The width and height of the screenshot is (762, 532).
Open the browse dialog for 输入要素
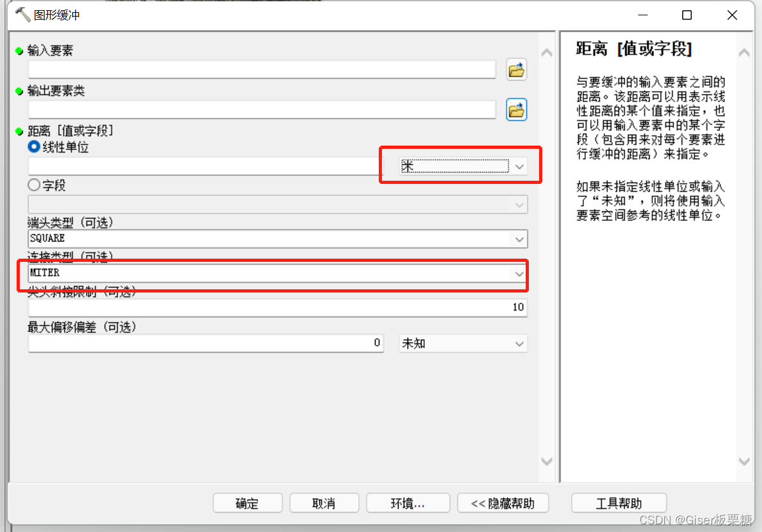[516, 69]
